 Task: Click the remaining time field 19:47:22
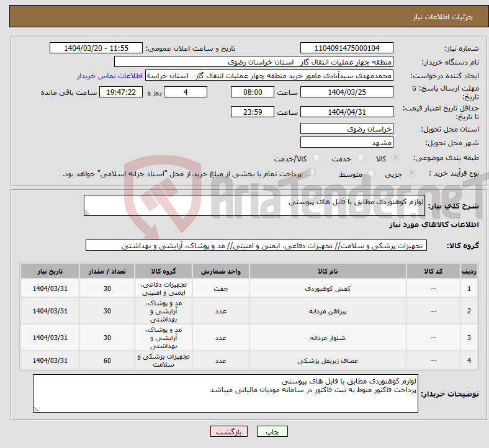point(121,92)
